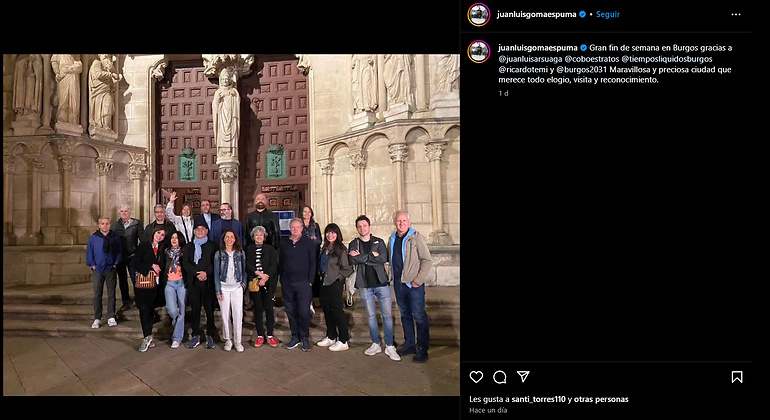Open juanluisgomaespuma username in the caption
The image size is (770, 420).
pos(537,48)
